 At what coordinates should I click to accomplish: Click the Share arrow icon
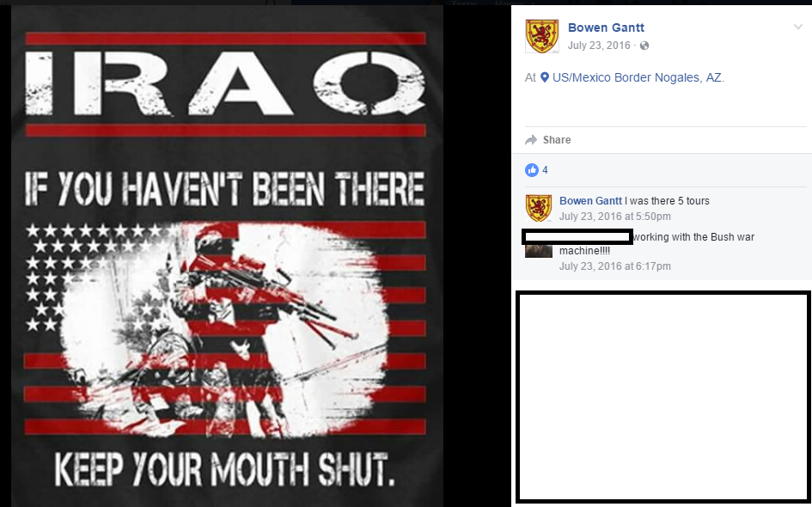click(531, 140)
